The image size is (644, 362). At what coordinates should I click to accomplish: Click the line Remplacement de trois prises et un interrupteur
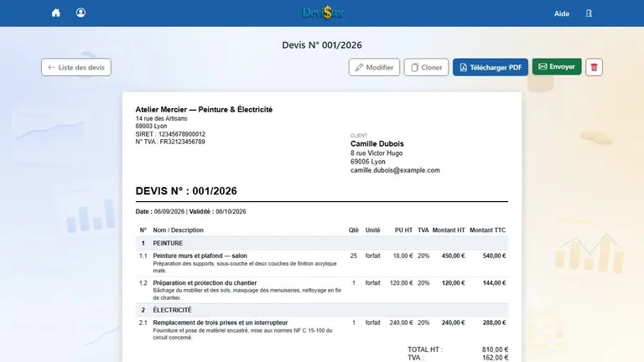[221, 323]
